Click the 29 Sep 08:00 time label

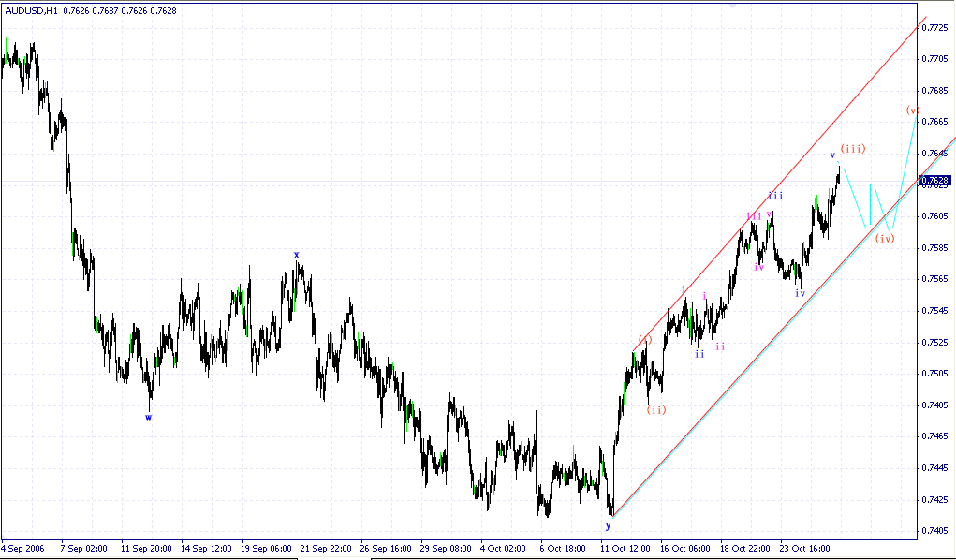[x=446, y=549]
